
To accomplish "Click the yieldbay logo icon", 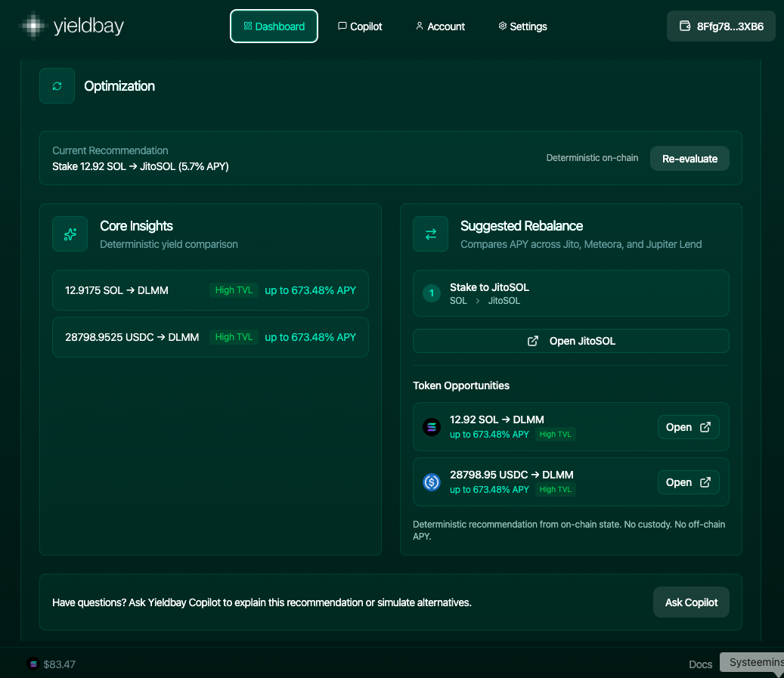I will (32, 26).
